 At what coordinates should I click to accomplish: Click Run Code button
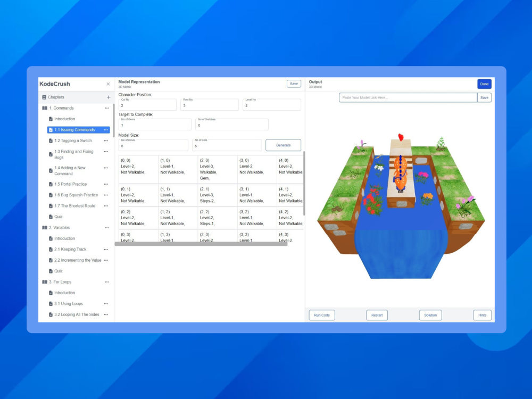(322, 315)
